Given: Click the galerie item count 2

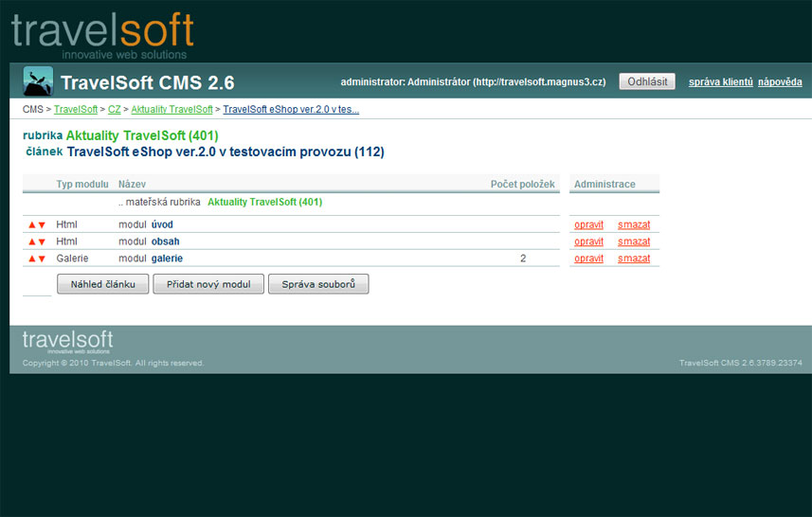Looking at the screenshot, I should [x=523, y=258].
